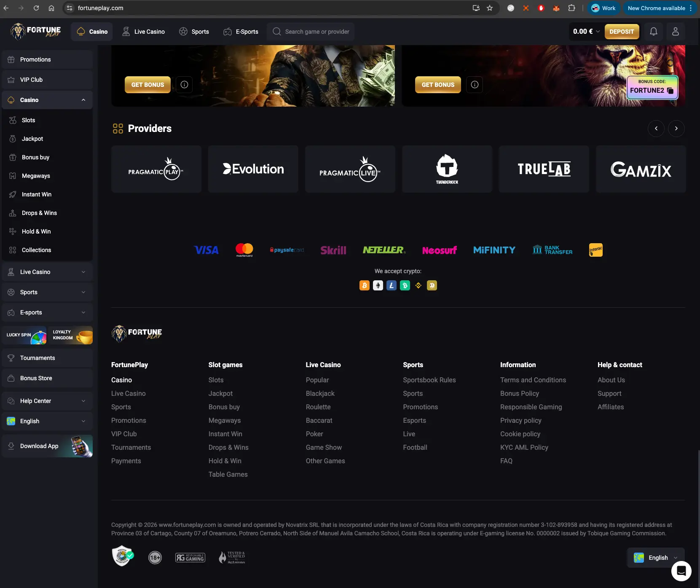700x588 pixels.
Task: Open the TrueLab provider card
Action: pyautogui.click(x=544, y=169)
